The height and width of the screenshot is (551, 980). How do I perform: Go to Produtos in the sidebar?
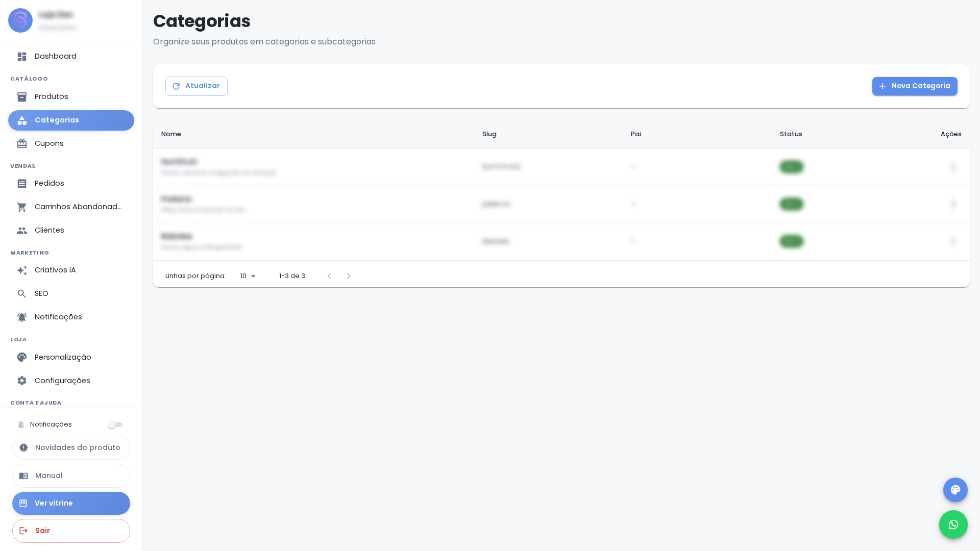click(x=71, y=97)
